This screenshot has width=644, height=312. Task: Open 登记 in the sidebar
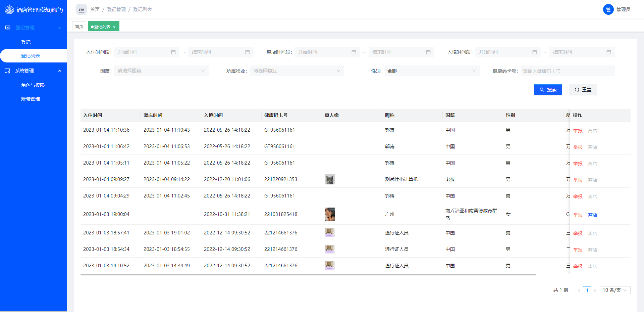pos(26,42)
